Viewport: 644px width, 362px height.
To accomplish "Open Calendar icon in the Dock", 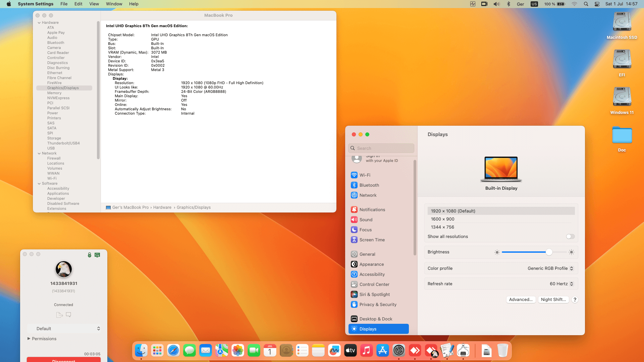I will click(270, 351).
